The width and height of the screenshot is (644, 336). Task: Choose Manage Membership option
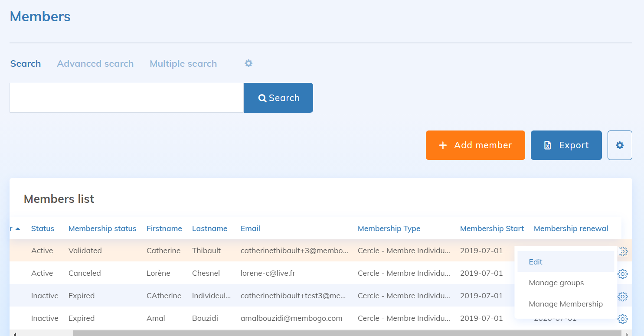click(x=566, y=304)
